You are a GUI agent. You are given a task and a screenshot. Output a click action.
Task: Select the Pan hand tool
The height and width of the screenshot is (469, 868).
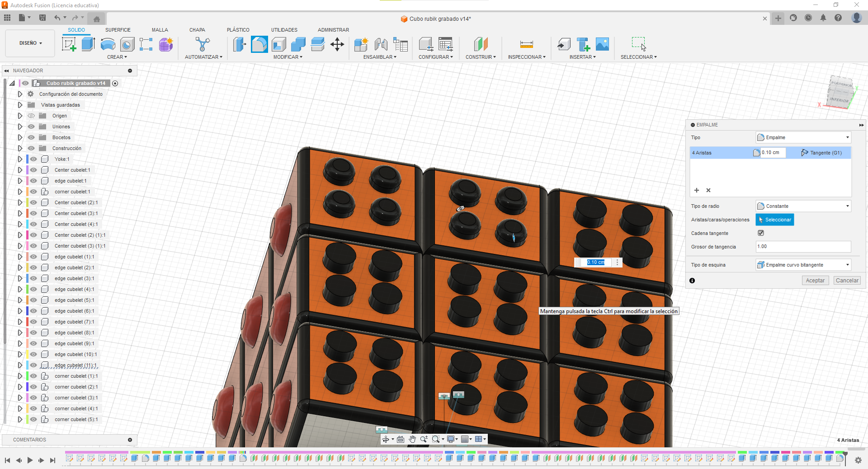click(412, 439)
